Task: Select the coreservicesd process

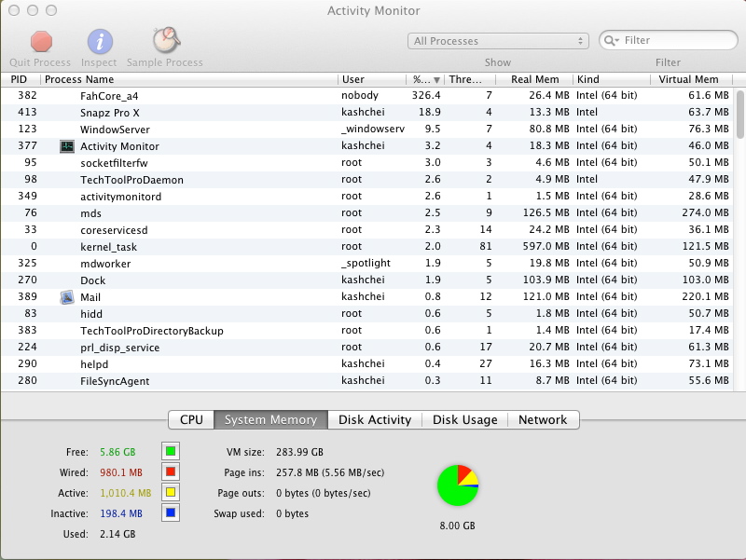Action: [366, 229]
